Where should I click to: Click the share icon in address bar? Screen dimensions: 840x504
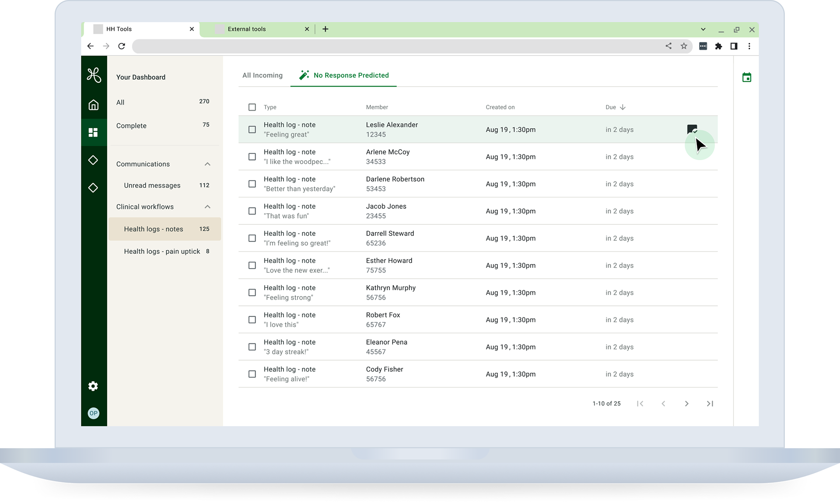668,46
